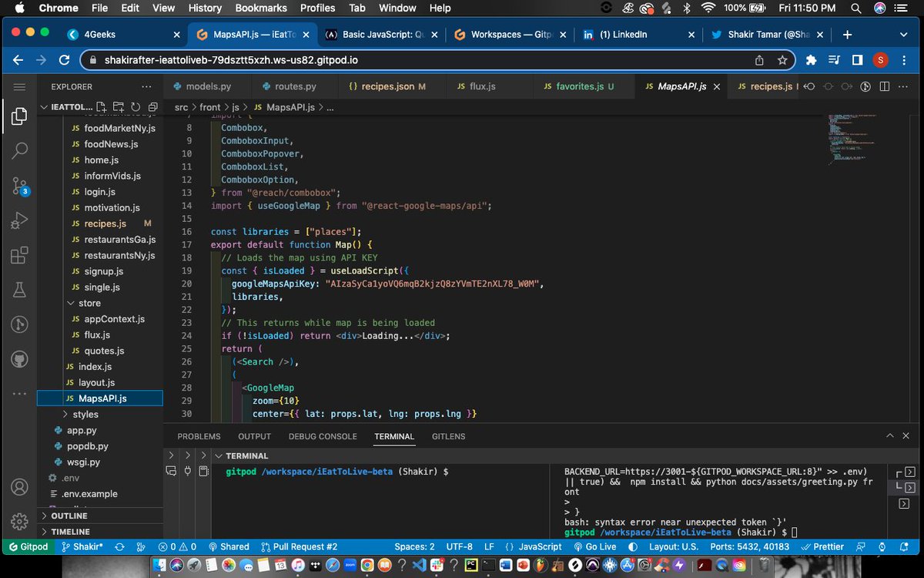Reload the page in Chrome

(65, 60)
